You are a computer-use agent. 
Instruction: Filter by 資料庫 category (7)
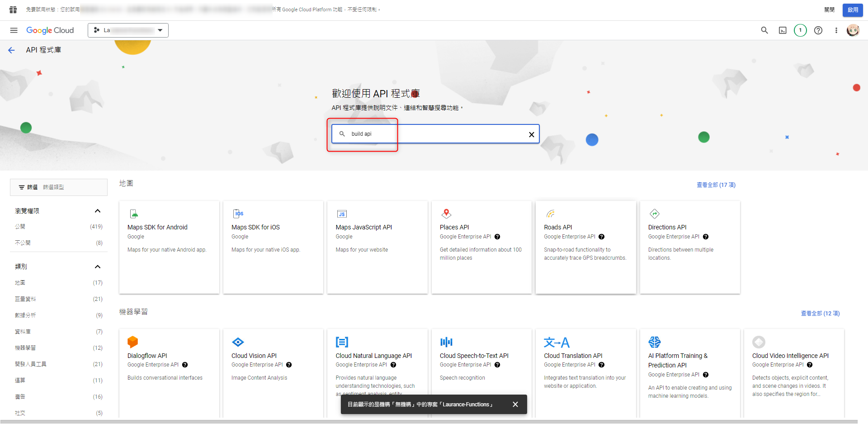pos(59,332)
